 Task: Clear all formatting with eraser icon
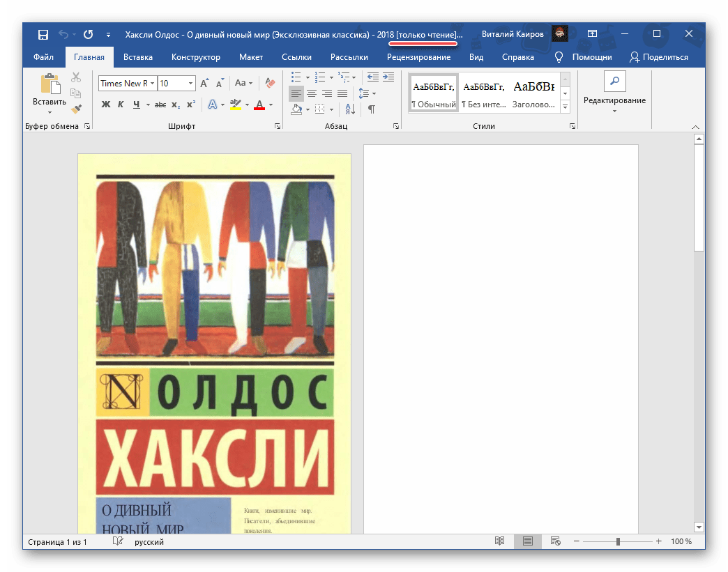(x=270, y=83)
